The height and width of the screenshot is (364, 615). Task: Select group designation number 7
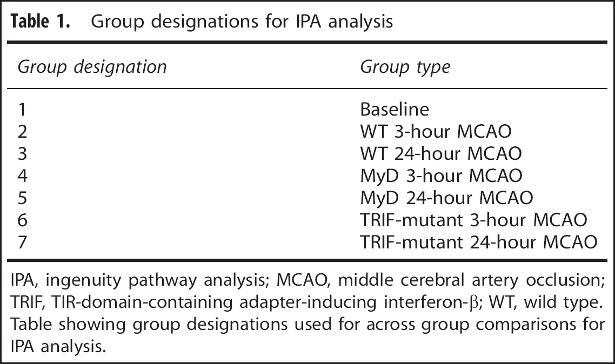(22, 242)
